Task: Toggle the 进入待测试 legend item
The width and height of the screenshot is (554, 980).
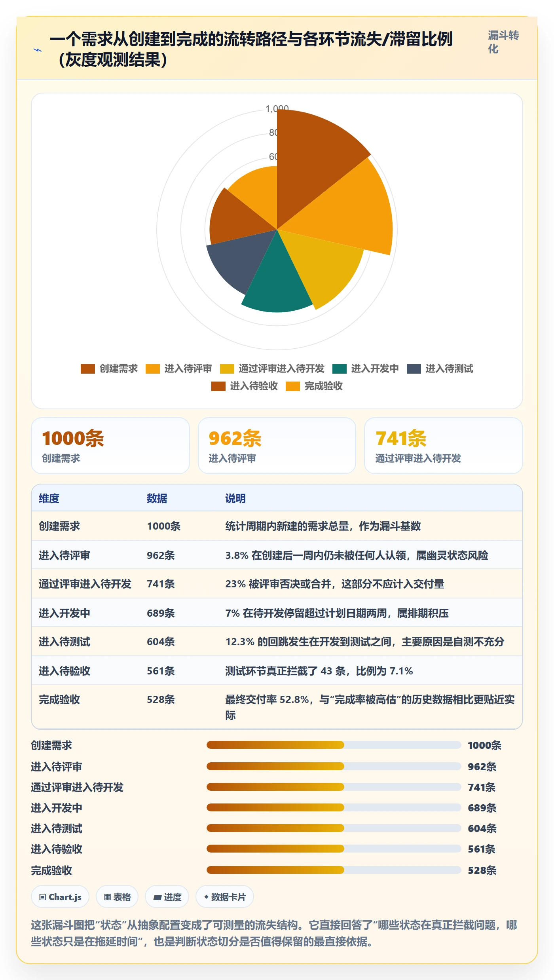Action: (x=440, y=369)
